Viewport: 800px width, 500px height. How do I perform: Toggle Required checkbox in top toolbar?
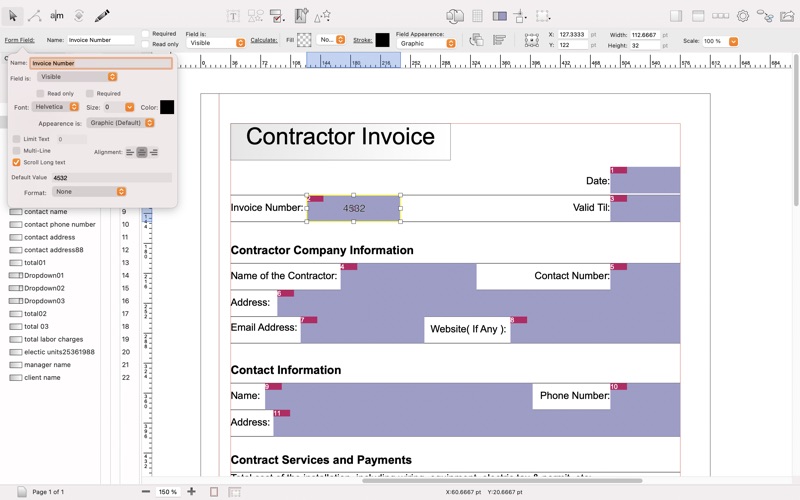point(145,34)
